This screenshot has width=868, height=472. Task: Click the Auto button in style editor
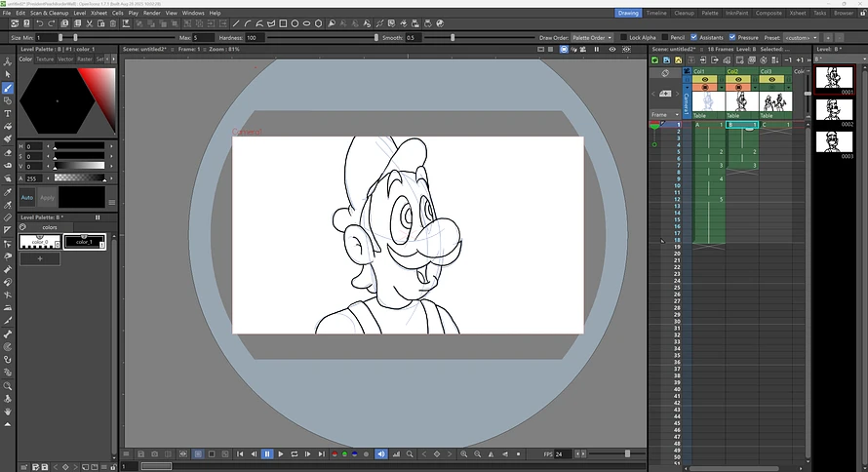(x=27, y=198)
